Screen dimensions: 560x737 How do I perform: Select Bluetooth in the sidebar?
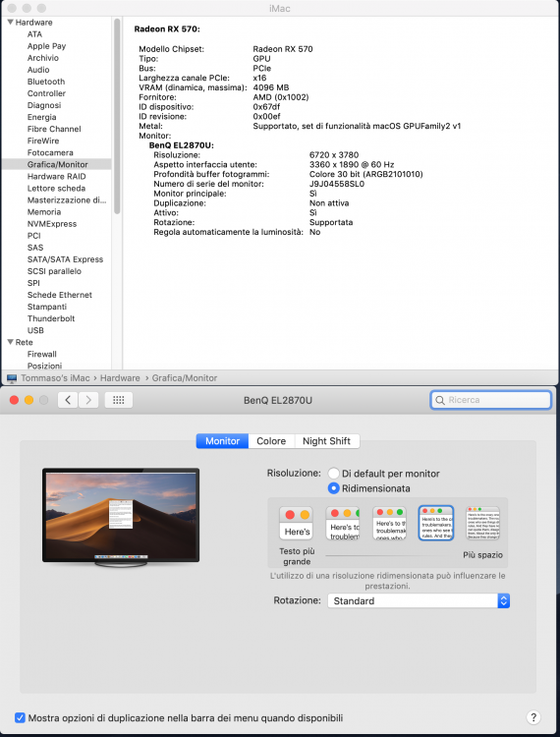click(x=46, y=82)
